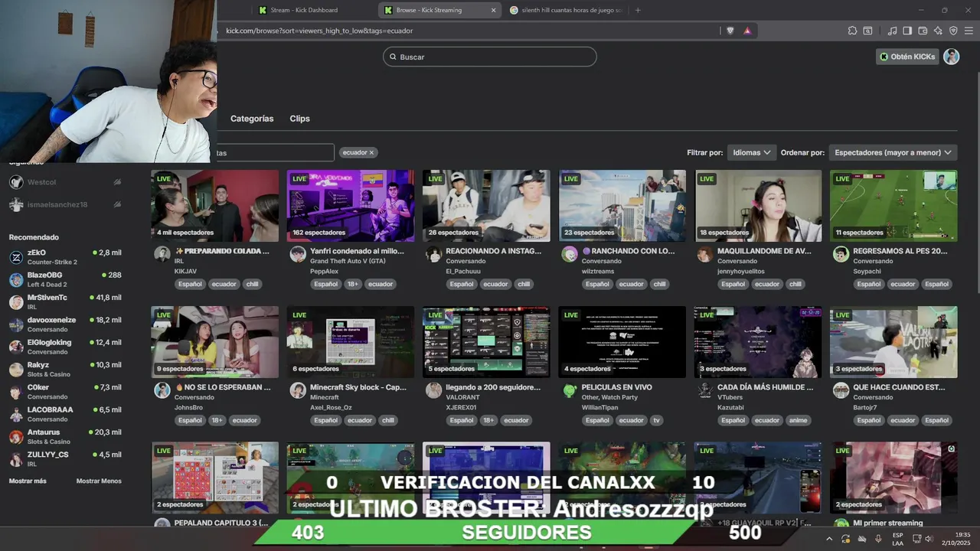980x551 pixels.
Task: Open zEkO channel avatar in Recomendado
Action: (16, 257)
